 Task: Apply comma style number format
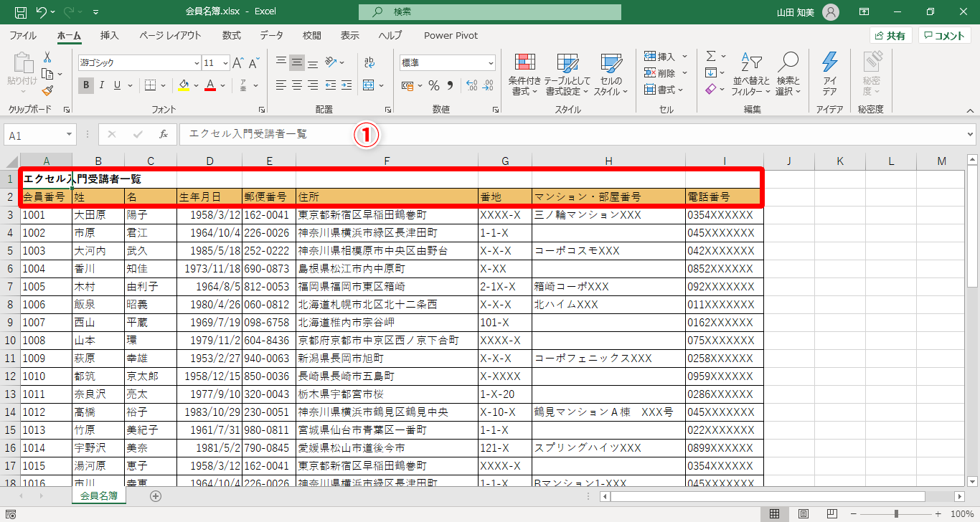click(x=450, y=86)
